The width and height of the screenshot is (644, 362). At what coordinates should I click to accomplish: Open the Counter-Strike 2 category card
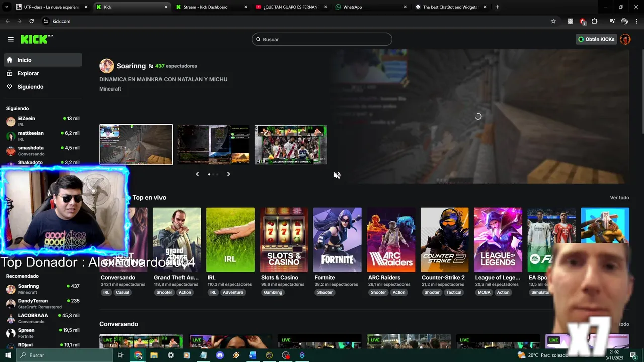coord(445,240)
